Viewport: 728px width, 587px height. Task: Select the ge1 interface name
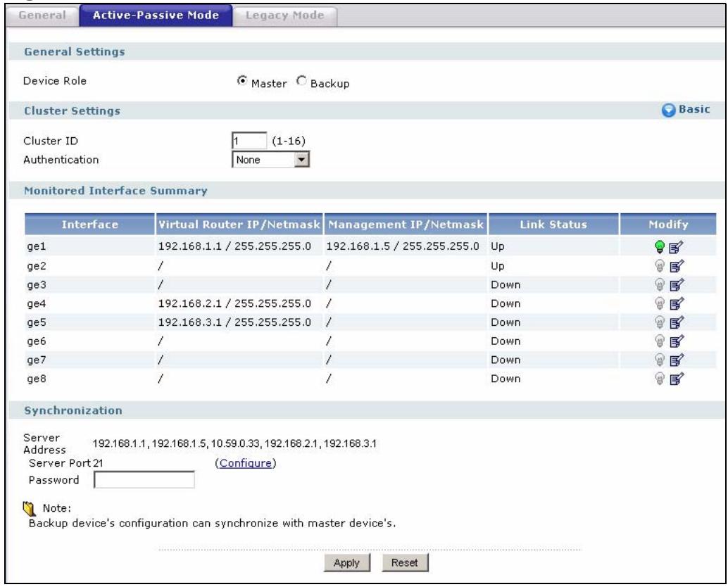(x=36, y=246)
